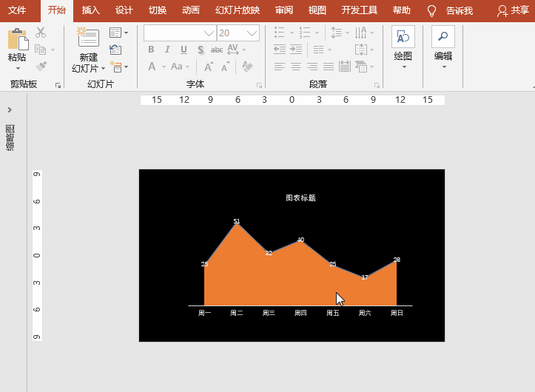
Task: Switch to View (视图) tab
Action: [317, 10]
